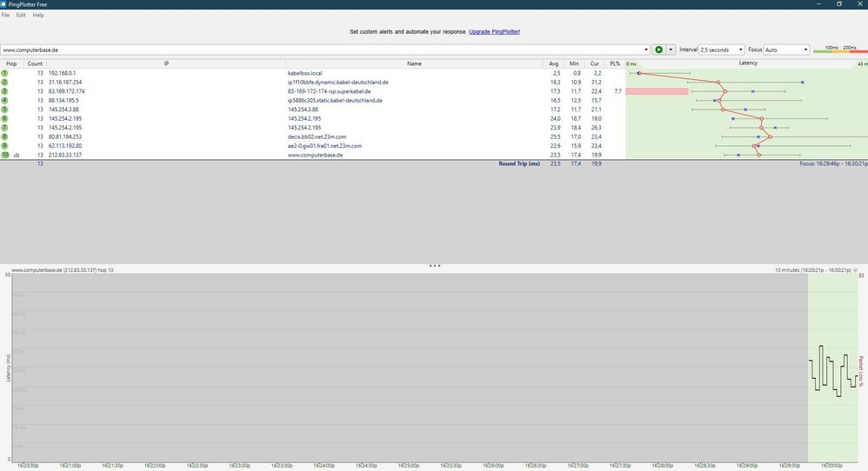Select the kabelbox.local row name
Image resolution: width=868 pixels, height=471 pixels.
[304, 73]
